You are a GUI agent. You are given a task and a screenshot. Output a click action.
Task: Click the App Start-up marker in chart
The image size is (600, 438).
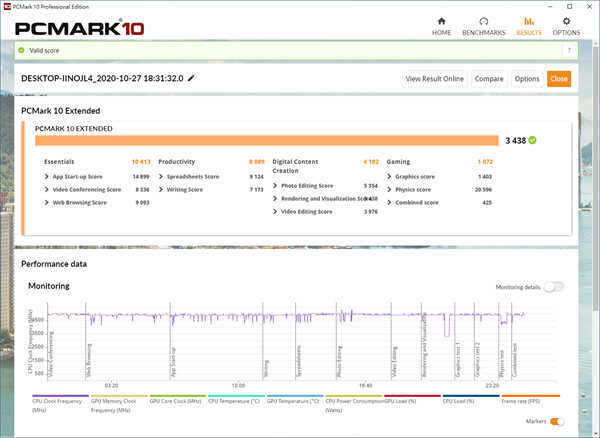173,363
